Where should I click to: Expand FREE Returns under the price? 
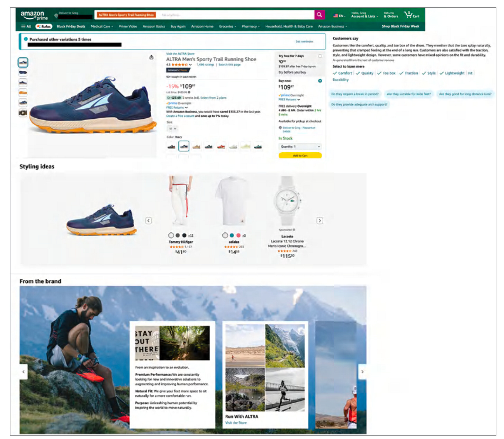pyautogui.click(x=177, y=108)
